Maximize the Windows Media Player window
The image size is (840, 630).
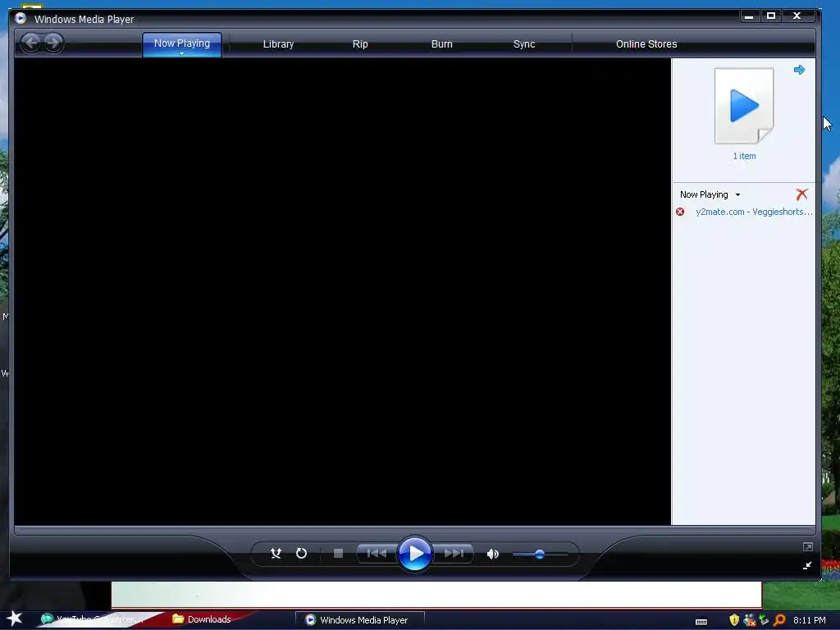point(771,16)
